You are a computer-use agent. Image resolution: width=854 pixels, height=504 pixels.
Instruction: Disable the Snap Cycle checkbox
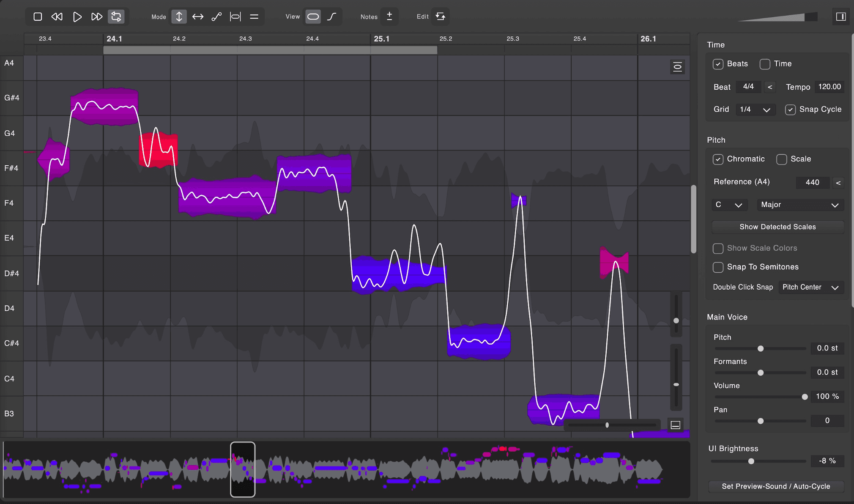tap(790, 110)
